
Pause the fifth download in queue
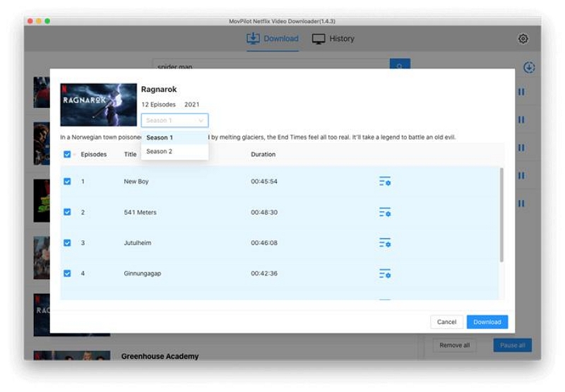(521, 203)
